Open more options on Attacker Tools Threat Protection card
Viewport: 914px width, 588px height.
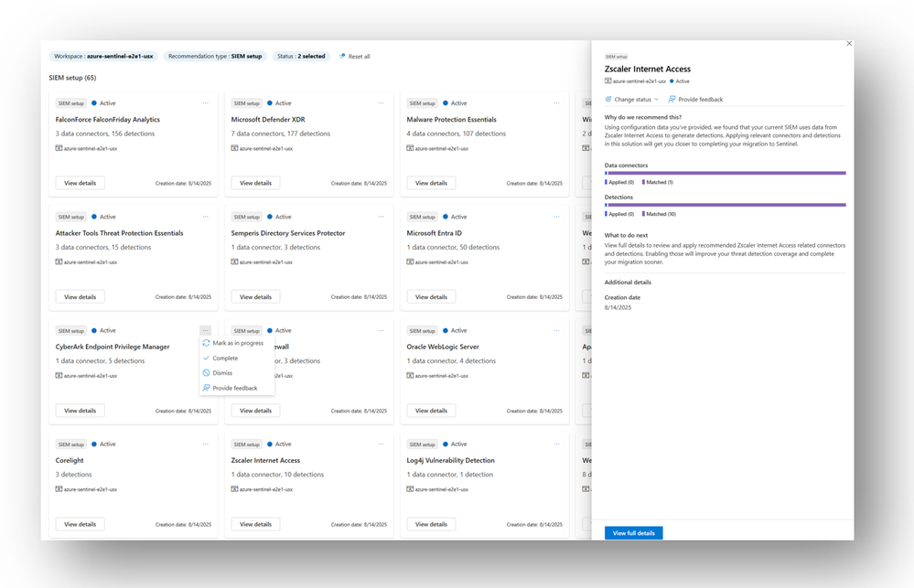tap(205, 217)
